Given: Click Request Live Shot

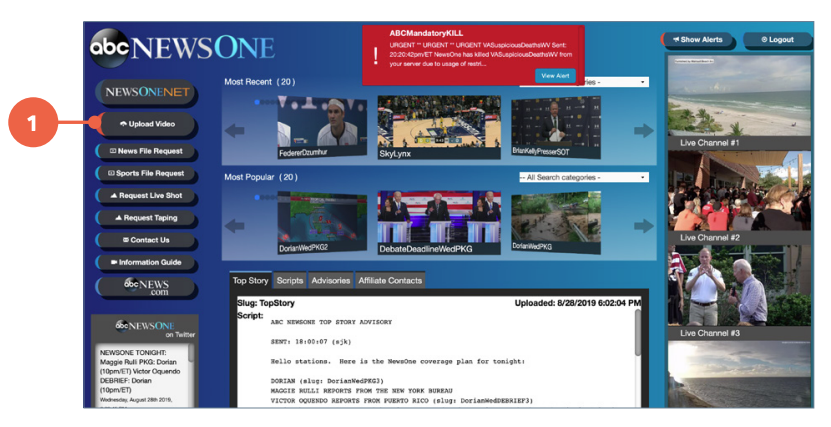Looking at the screenshot, I should tap(147, 196).
